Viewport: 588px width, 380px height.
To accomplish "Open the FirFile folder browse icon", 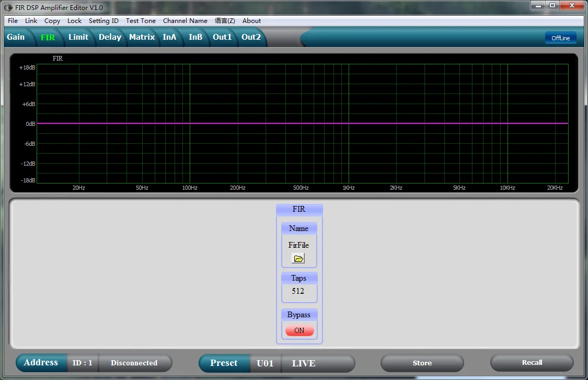I will click(x=298, y=259).
